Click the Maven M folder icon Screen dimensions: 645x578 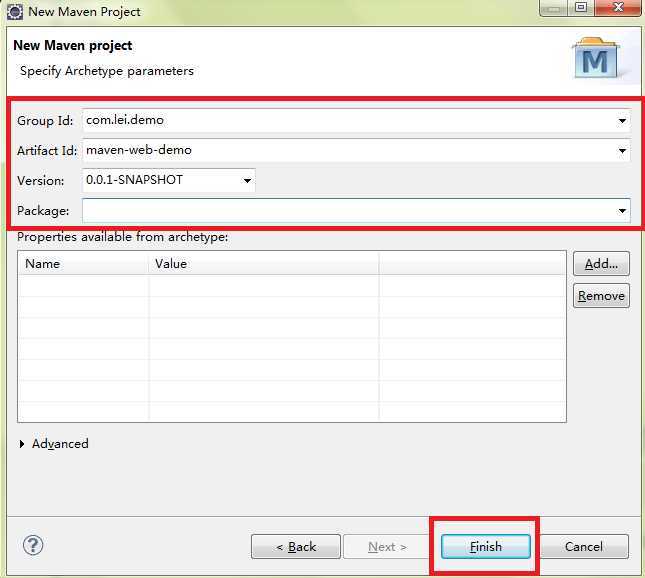[x=596, y=58]
